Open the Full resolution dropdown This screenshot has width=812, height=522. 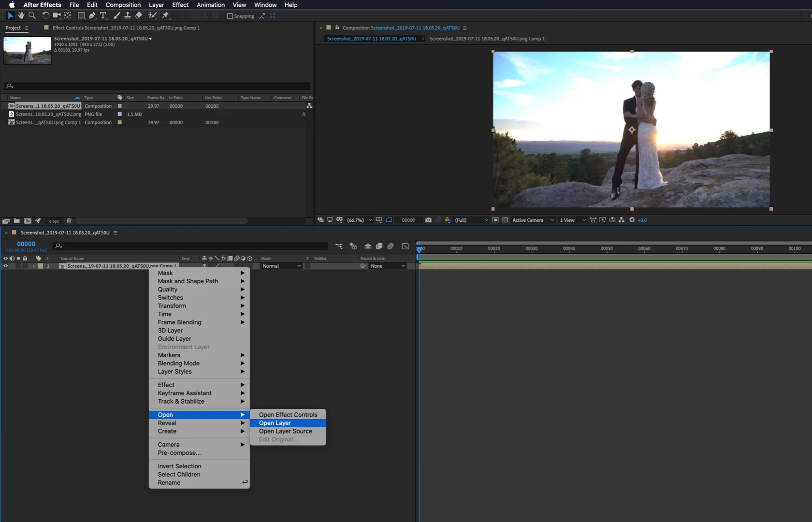[471, 220]
